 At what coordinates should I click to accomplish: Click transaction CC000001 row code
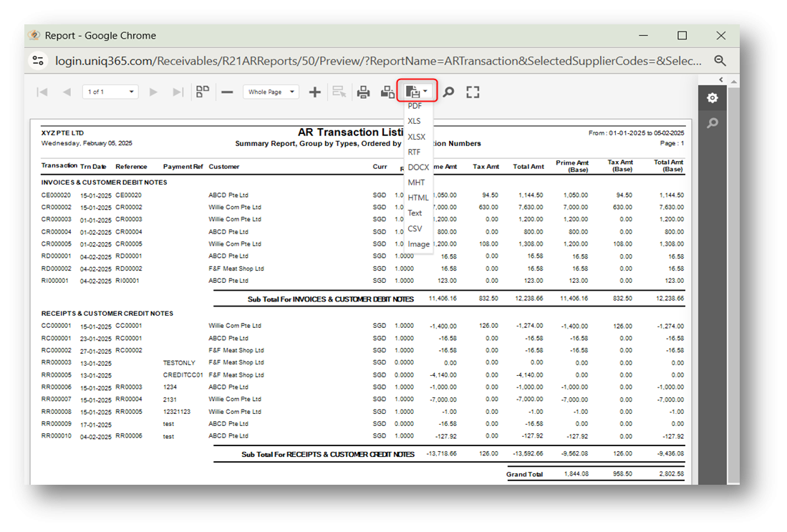coord(56,325)
